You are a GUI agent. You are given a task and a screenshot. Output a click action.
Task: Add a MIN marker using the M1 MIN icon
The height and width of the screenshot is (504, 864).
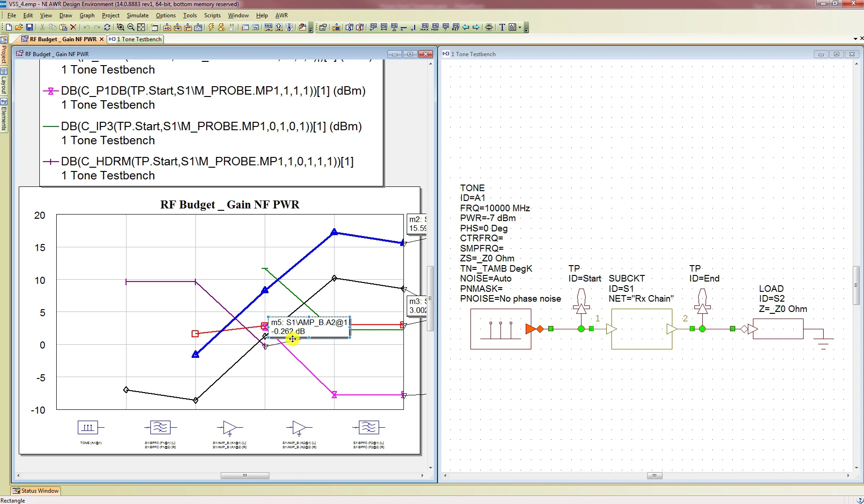point(435,27)
